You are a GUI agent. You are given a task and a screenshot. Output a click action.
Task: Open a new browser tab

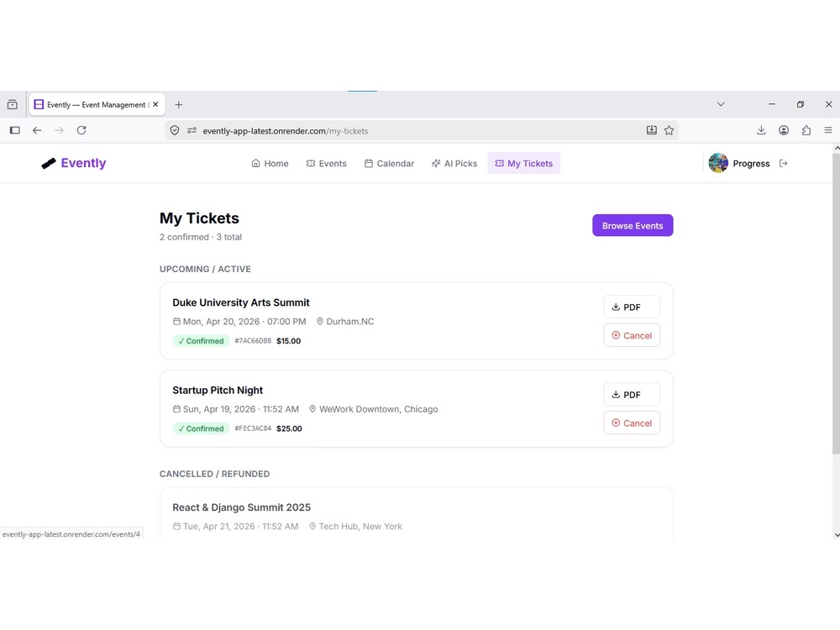click(x=179, y=104)
